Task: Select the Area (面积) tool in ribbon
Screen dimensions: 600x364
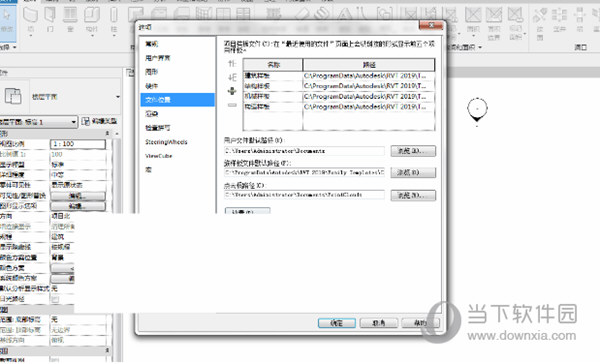Action: 473,20
